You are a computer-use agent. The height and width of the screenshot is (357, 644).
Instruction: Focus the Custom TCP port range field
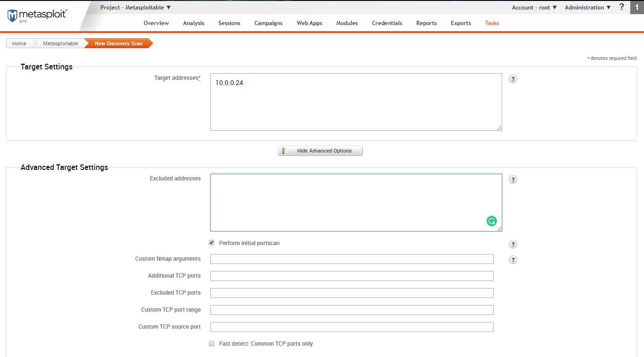point(352,310)
